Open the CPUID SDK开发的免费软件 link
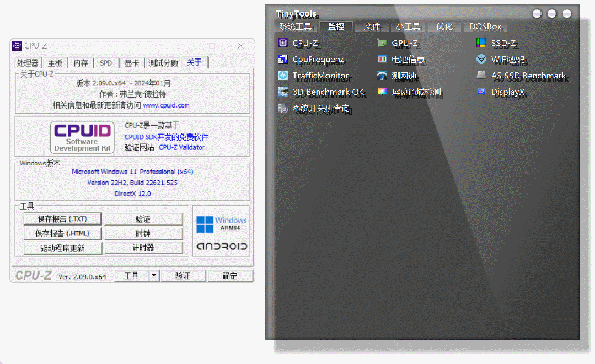Screen dimensions: 595x364 tap(167, 137)
